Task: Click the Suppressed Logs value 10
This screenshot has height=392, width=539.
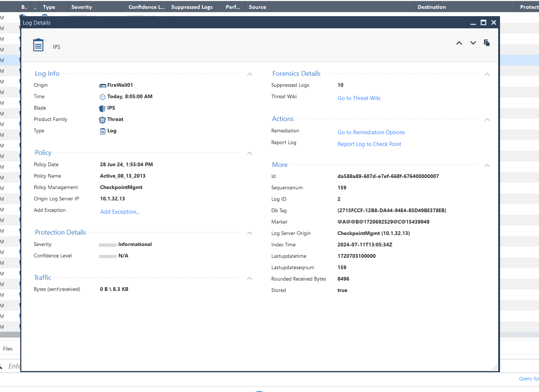Action: coord(340,85)
